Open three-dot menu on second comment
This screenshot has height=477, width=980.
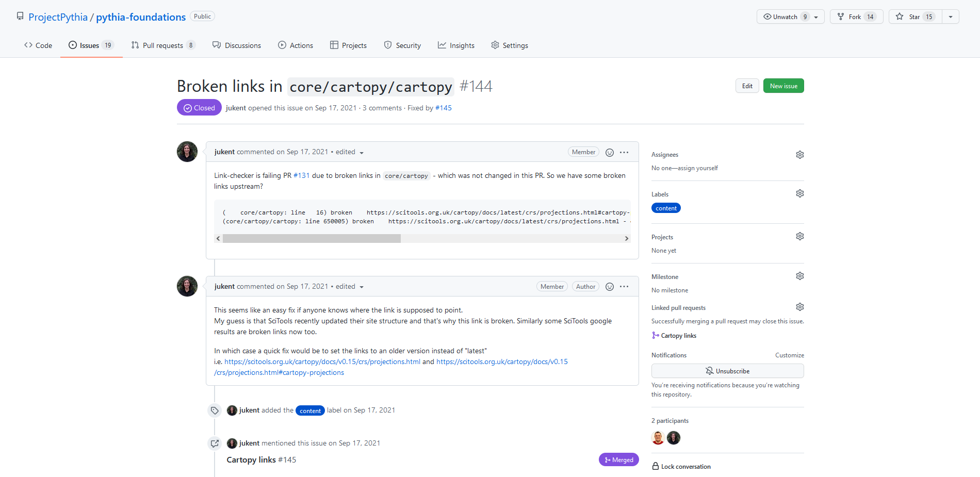pos(624,287)
